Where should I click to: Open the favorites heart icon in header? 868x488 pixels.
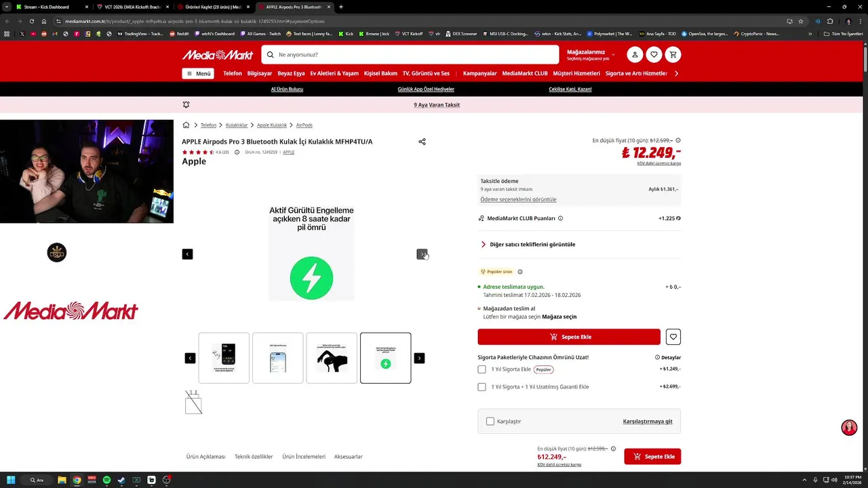654,55
